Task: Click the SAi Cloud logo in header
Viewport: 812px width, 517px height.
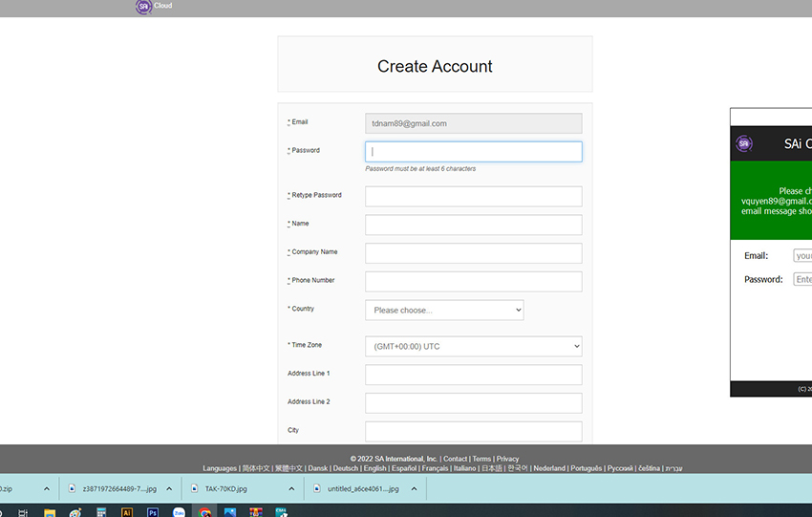Action: pos(144,7)
